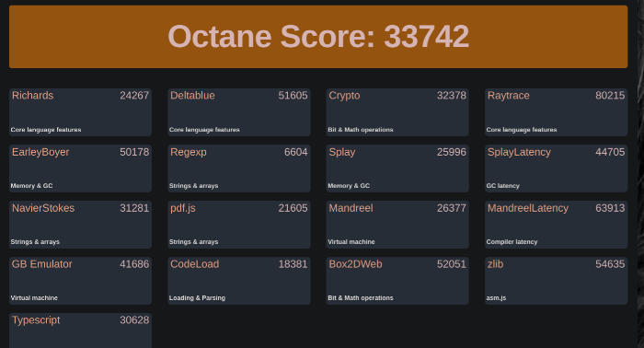Image resolution: width=644 pixels, height=348 pixels.
Task: Click the zlib benchmark name
Action: 495,264
